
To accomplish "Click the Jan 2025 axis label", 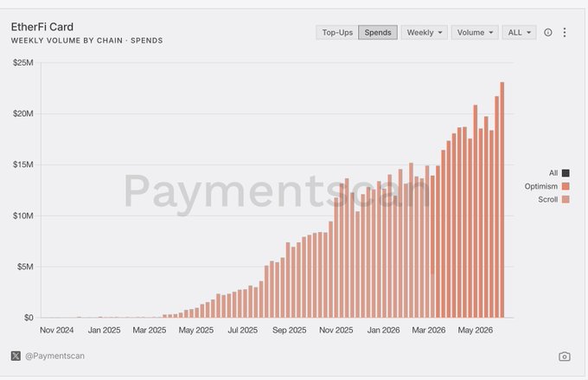I will click(x=105, y=330).
